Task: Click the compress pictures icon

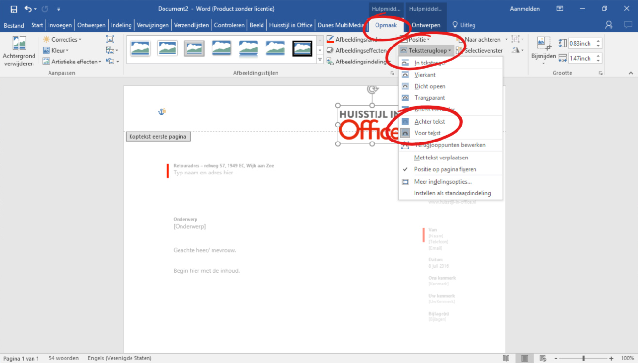Action: [x=110, y=39]
